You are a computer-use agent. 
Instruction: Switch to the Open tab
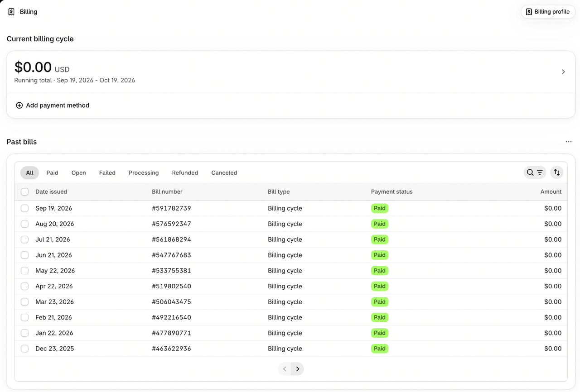pyautogui.click(x=78, y=173)
